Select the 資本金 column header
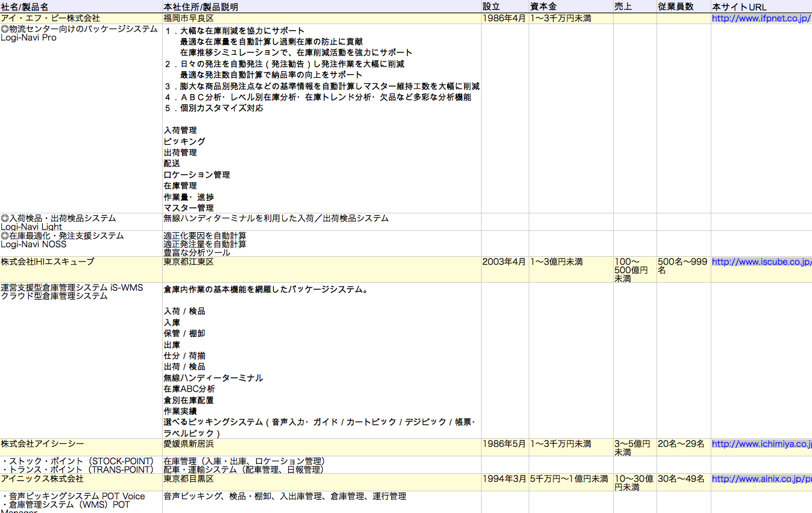 pyautogui.click(x=571, y=7)
